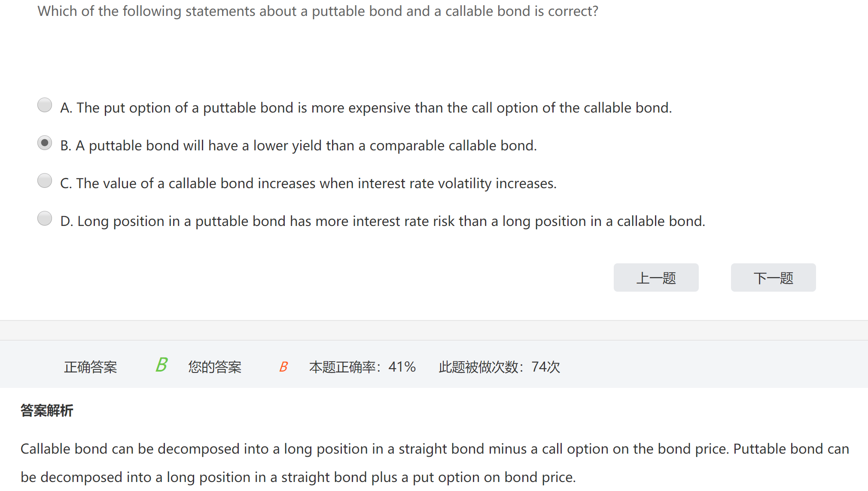Click the question text about puttable bonds
The width and height of the screenshot is (868, 491).
click(x=318, y=11)
